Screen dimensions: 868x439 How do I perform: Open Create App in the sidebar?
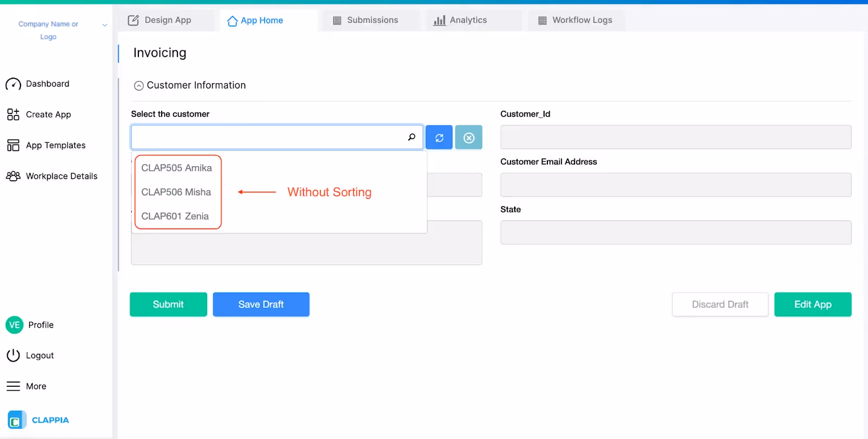click(48, 114)
